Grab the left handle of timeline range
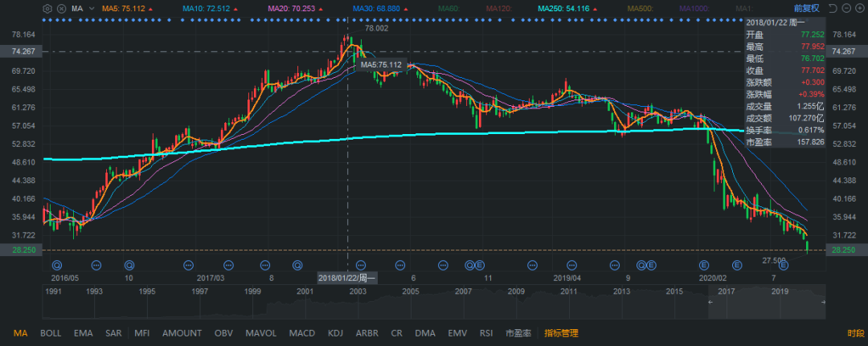The image size is (868, 346). (710, 302)
